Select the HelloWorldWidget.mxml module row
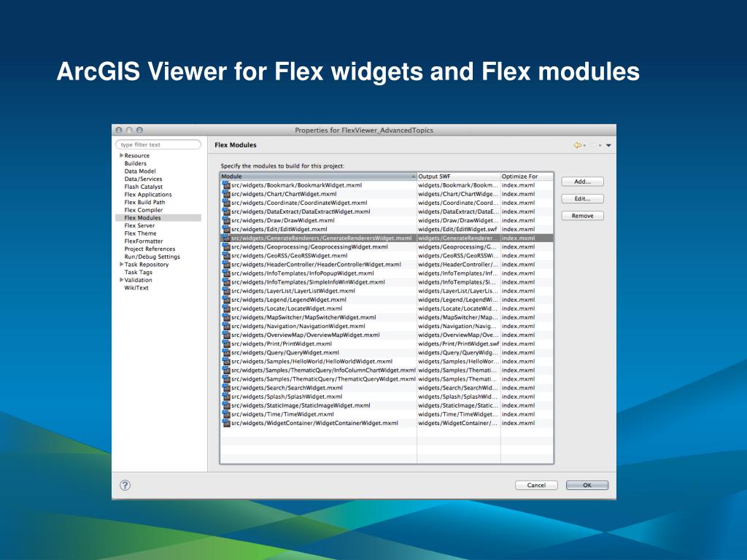 point(387,362)
